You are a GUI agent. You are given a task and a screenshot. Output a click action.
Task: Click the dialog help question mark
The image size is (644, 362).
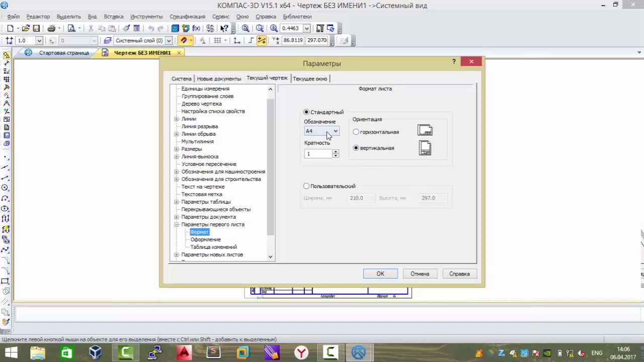[x=454, y=61]
